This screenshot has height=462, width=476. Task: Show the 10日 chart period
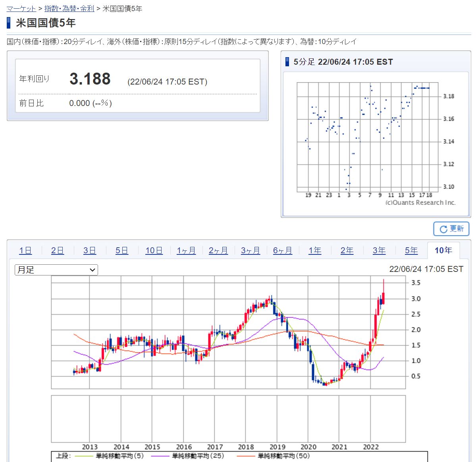[x=154, y=250]
